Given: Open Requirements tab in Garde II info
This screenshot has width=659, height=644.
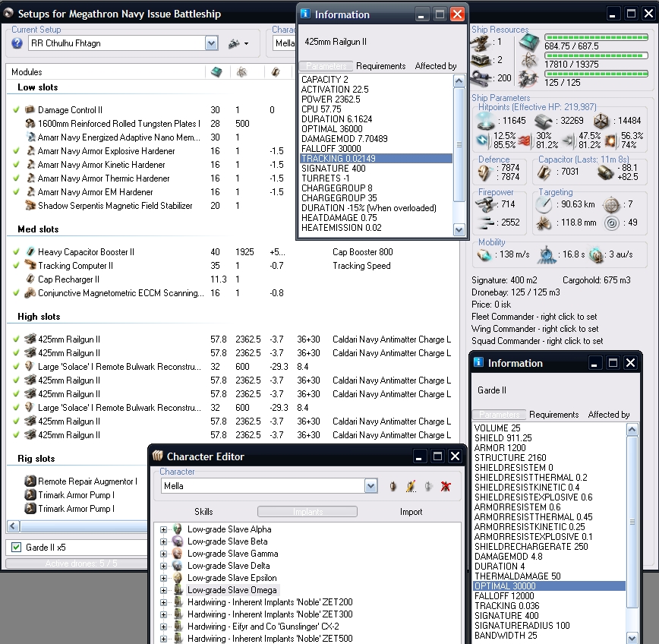Looking at the screenshot, I should pyautogui.click(x=553, y=415).
